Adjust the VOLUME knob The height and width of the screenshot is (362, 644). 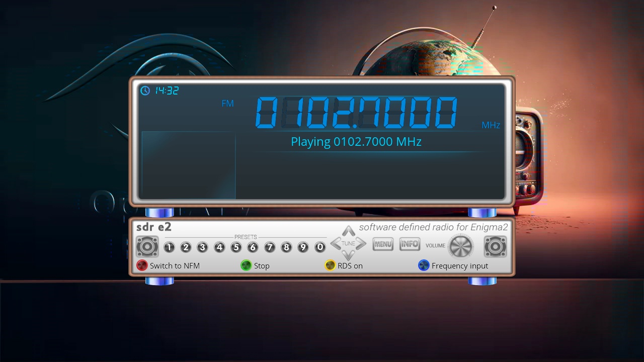pos(461,246)
